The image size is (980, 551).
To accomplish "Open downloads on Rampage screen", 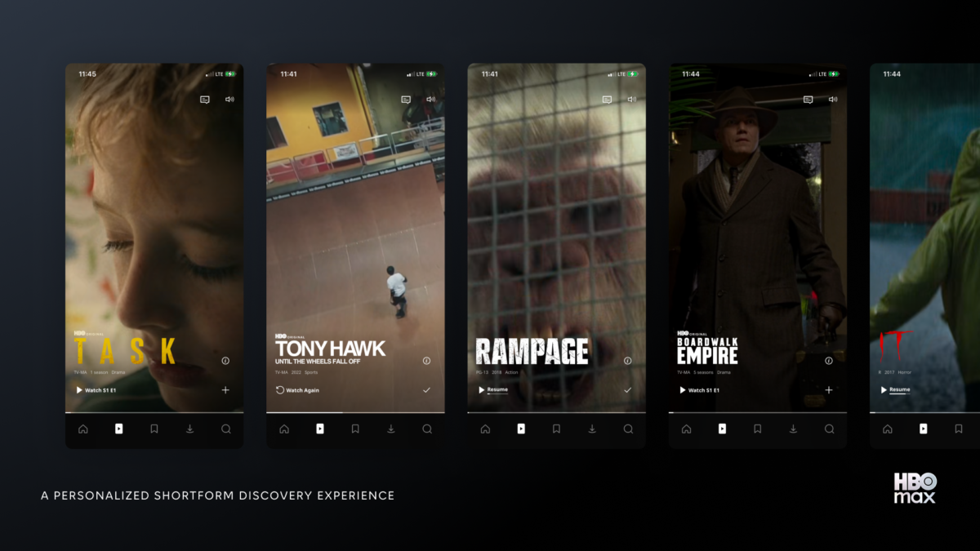I will tap(592, 429).
